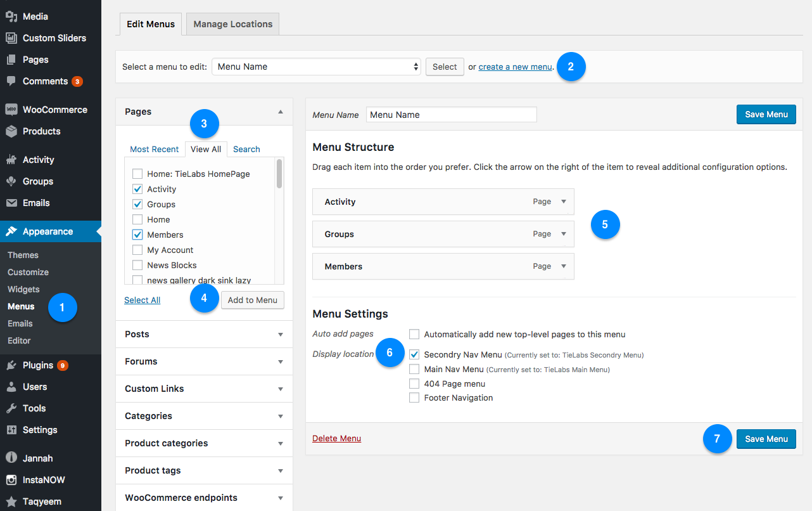Check the Home page checkbox

(x=137, y=219)
